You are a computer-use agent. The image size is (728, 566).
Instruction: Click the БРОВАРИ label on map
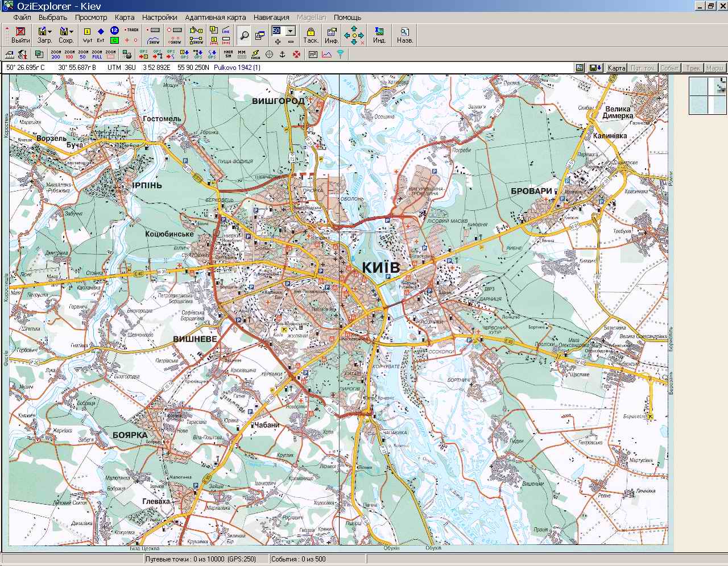[x=532, y=192]
